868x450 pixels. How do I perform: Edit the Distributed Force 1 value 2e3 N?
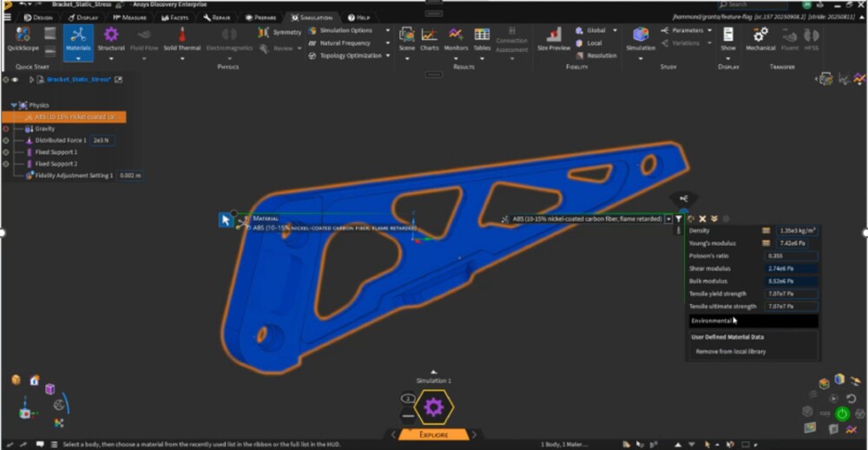(x=102, y=140)
